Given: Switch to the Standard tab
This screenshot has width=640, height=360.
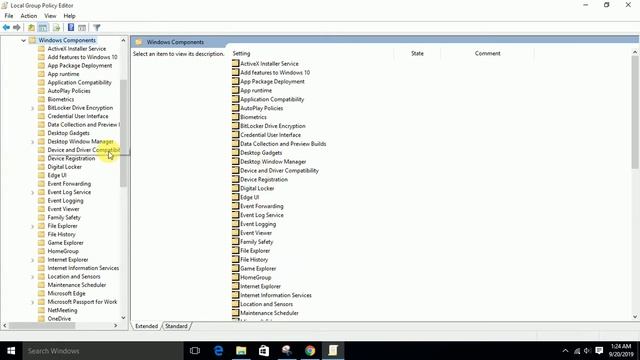Looking at the screenshot, I should pyautogui.click(x=176, y=326).
